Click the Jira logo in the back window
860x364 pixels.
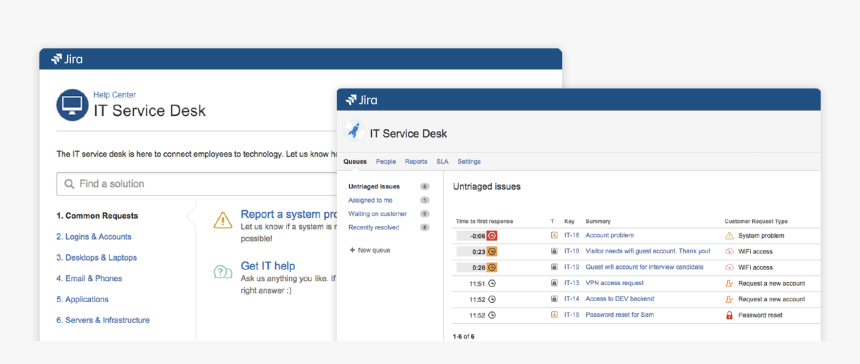point(66,59)
